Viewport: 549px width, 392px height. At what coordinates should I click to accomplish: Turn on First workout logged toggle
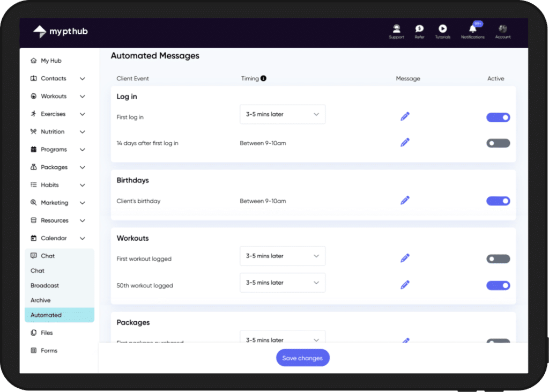click(x=498, y=259)
